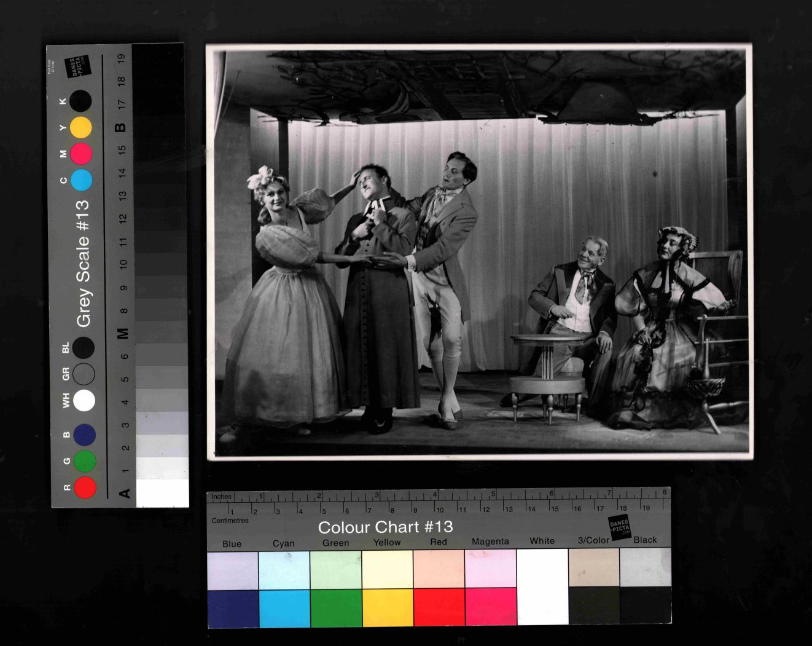Click the "Grey Scale #13" title text

[83, 263]
